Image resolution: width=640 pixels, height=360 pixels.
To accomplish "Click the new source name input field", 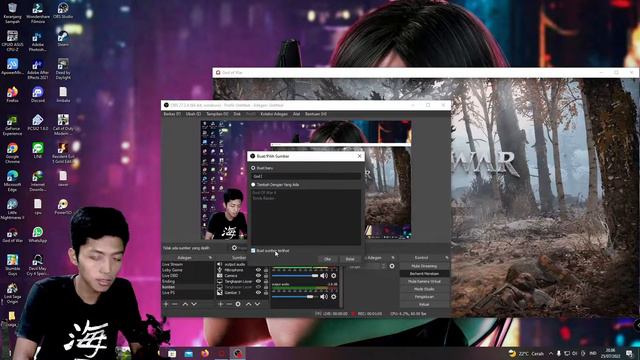I will point(306,176).
